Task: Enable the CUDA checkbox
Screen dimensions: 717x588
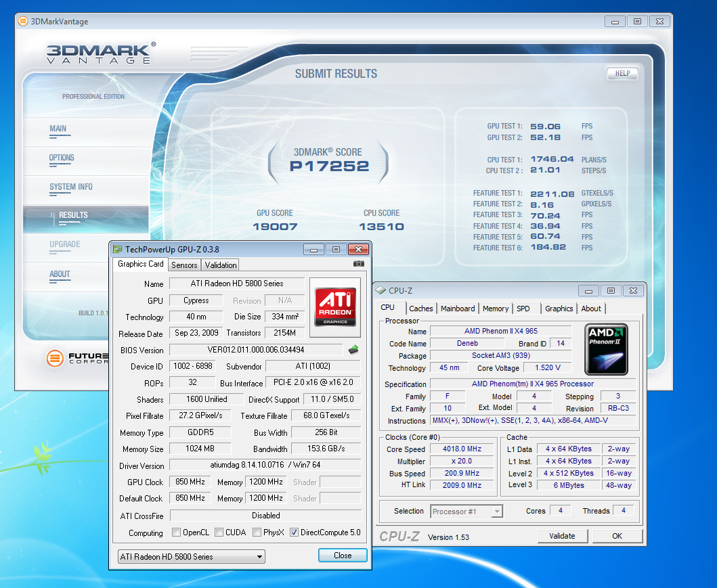Action: pyautogui.click(x=219, y=533)
